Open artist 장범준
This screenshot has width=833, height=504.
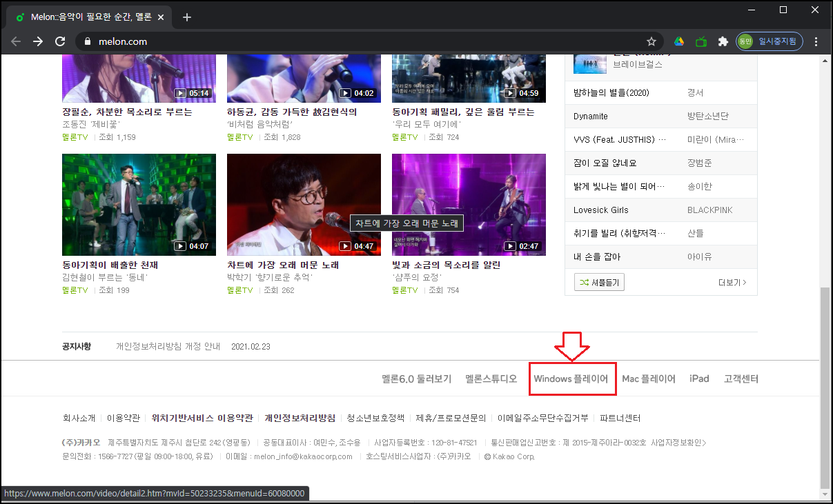(699, 163)
